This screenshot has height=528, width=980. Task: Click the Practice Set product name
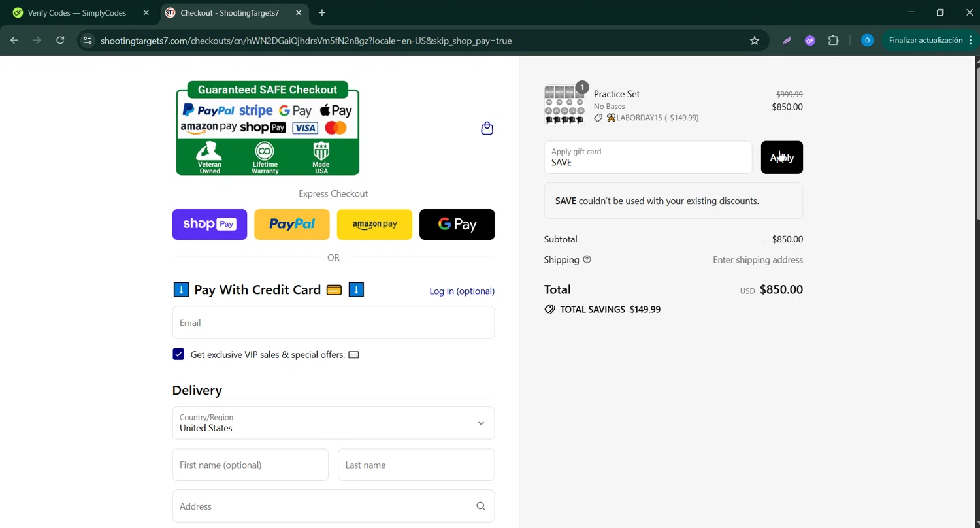coord(617,94)
